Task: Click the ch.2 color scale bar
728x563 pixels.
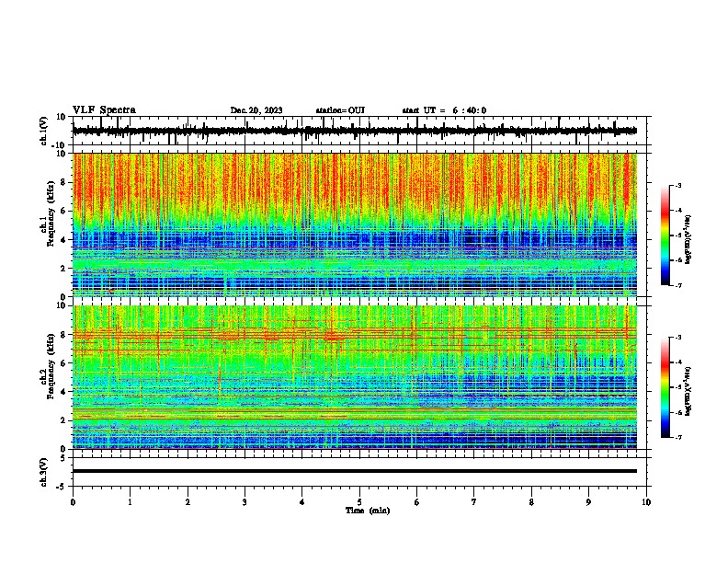Action: point(665,387)
